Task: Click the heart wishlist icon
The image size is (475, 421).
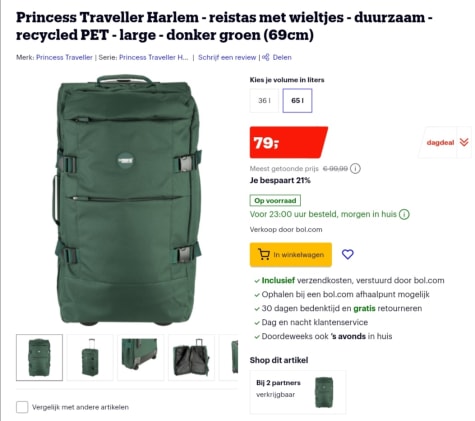Action: [x=347, y=254]
